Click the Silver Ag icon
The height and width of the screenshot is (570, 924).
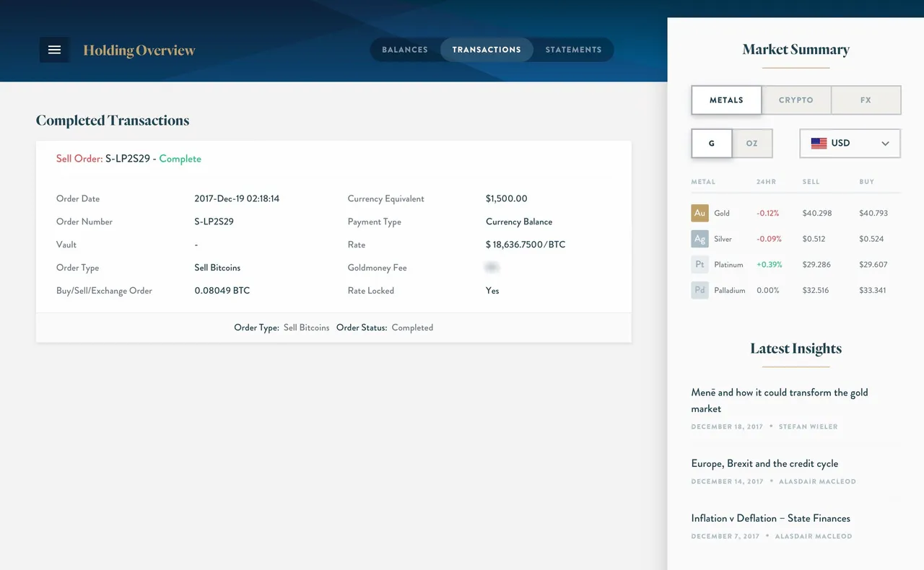click(699, 239)
